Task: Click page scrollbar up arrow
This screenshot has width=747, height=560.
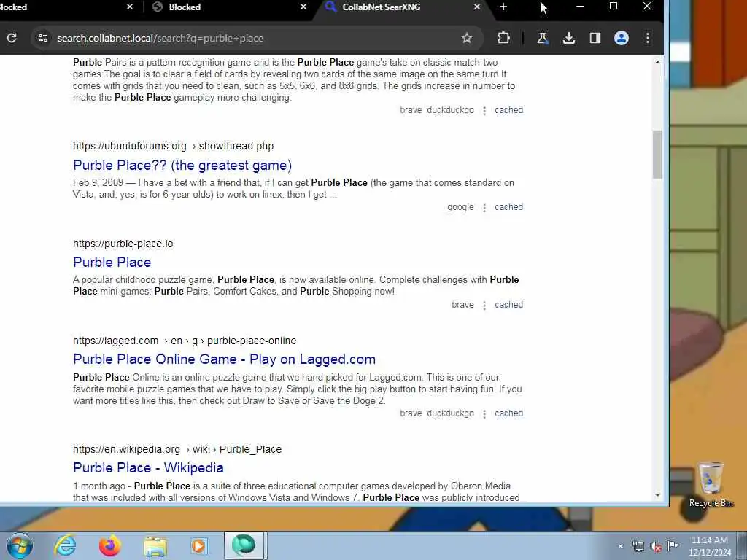Action: pos(657,62)
